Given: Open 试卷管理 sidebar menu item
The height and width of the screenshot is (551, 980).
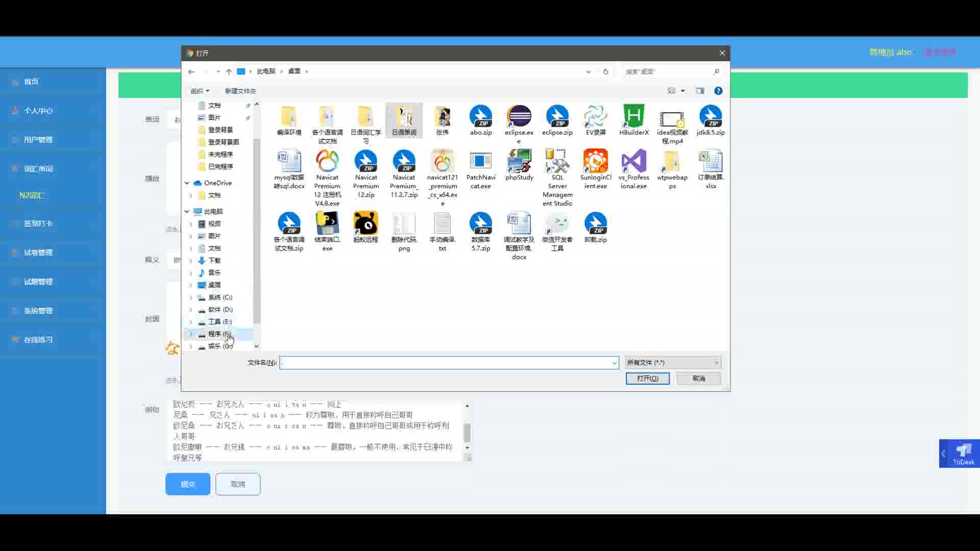Looking at the screenshot, I should tap(38, 253).
